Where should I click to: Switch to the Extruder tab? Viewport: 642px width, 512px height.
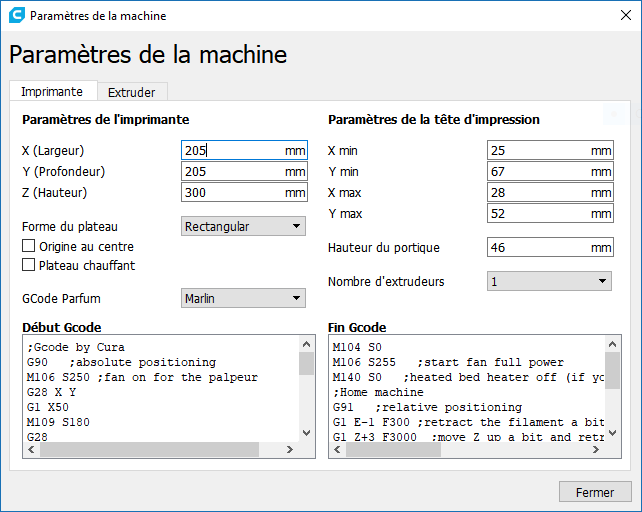click(x=131, y=92)
